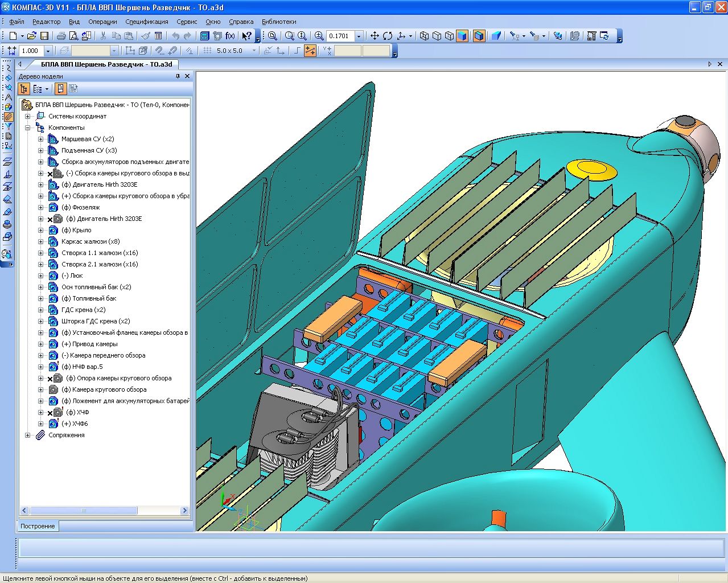The image size is (728, 583).
Task: Click the 1.000 scale input field
Action: pos(31,51)
